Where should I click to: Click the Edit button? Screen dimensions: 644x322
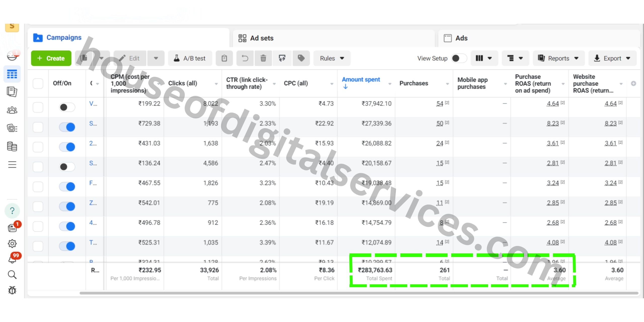(130, 58)
